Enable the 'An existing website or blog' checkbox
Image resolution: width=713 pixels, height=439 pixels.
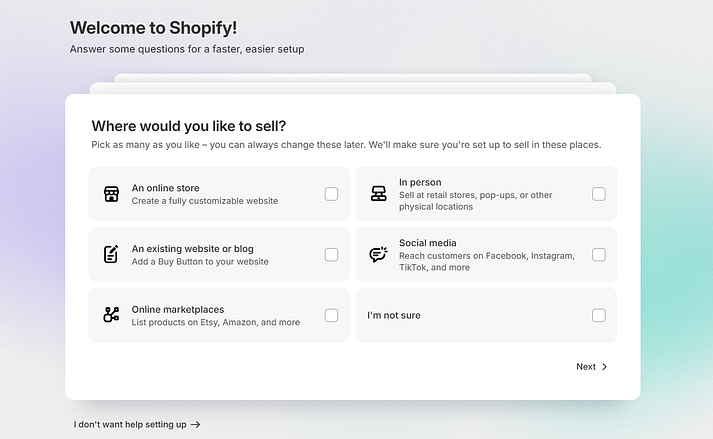(331, 255)
